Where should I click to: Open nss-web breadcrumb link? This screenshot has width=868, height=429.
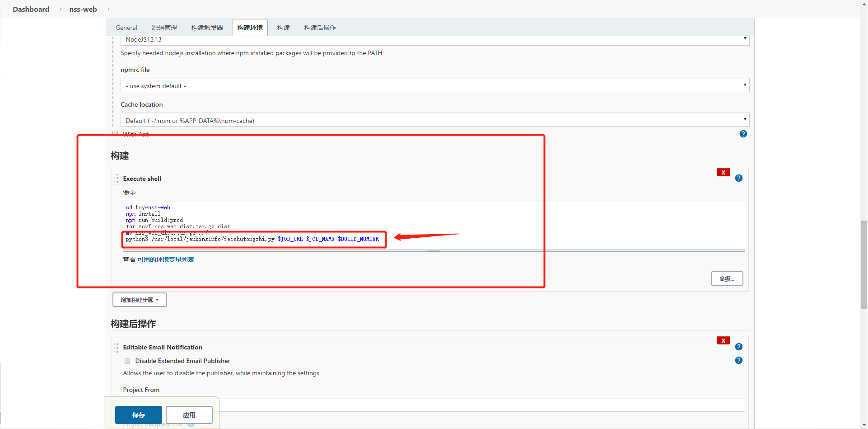pos(83,9)
